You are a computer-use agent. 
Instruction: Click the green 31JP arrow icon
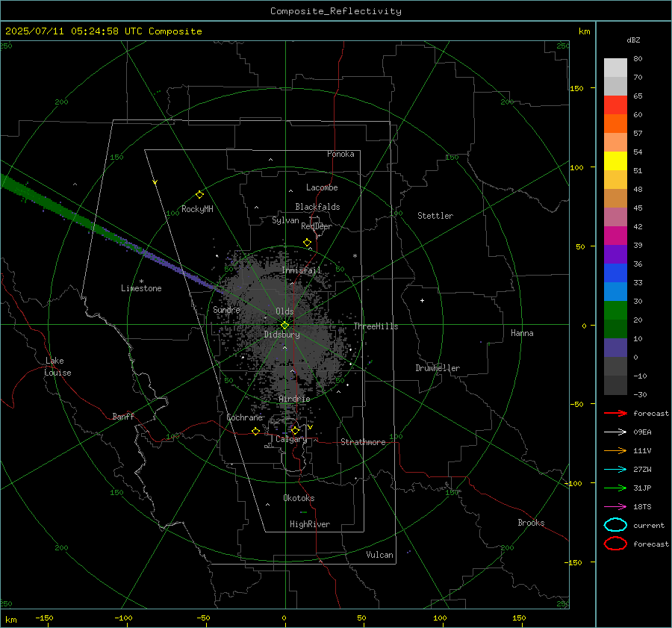(615, 488)
